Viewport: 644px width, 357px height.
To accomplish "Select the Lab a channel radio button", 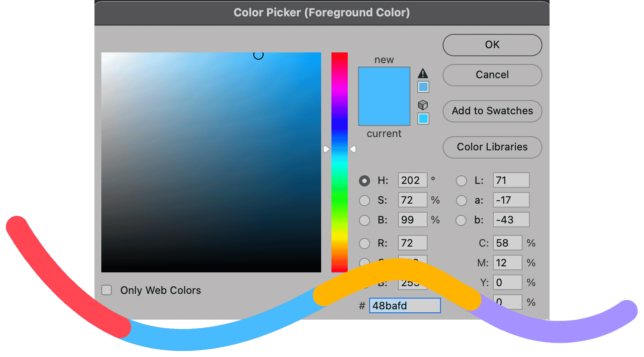I will [x=462, y=201].
